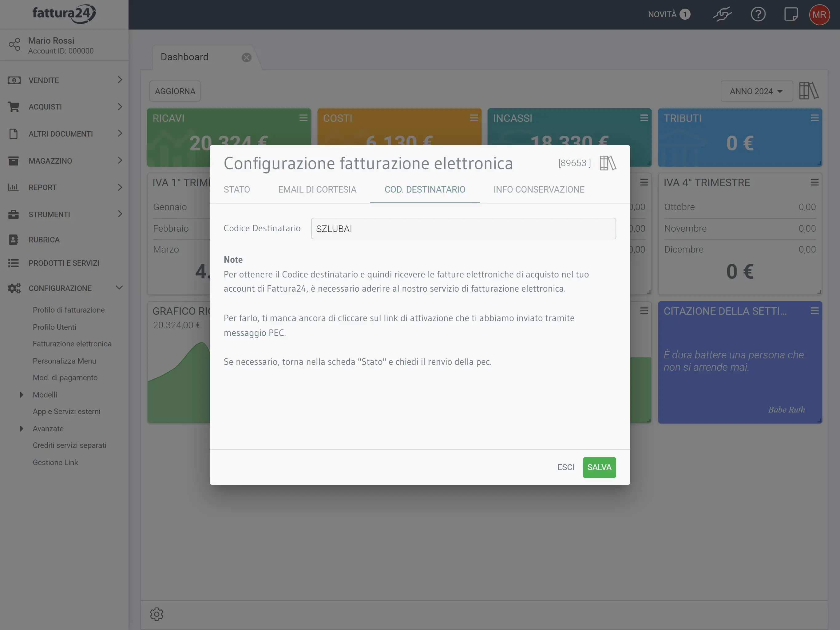Screen dimensions: 840x630
Task: Click the Report bar chart icon
Action: [13, 187]
